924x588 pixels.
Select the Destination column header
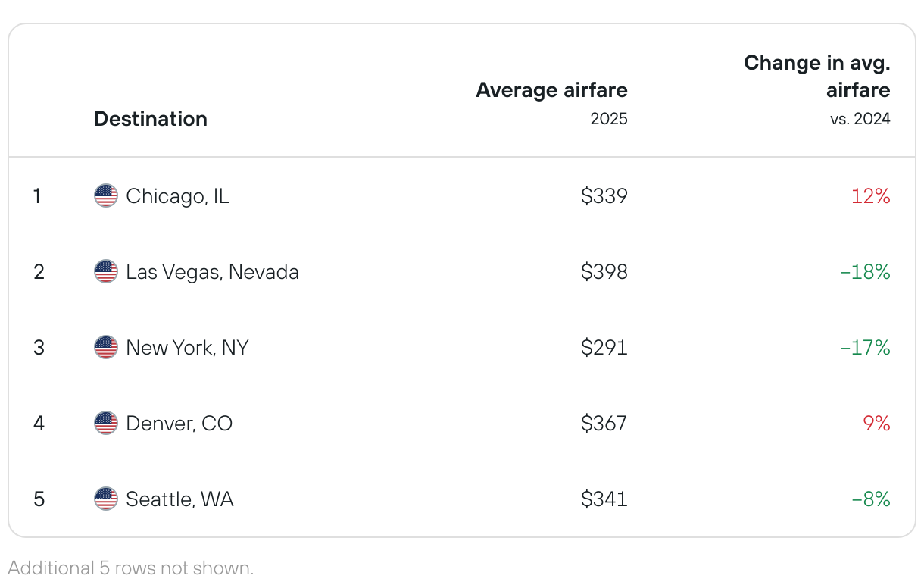tap(151, 119)
